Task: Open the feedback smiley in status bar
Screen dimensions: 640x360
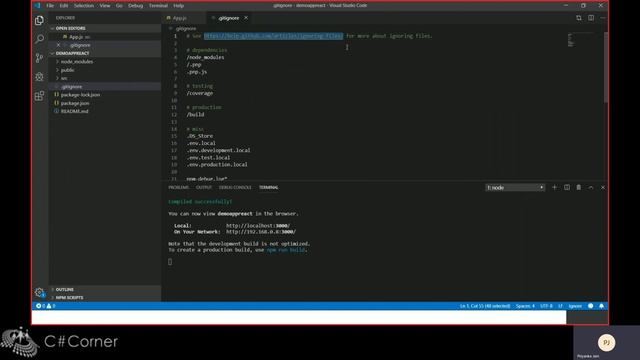Action: 590,306
